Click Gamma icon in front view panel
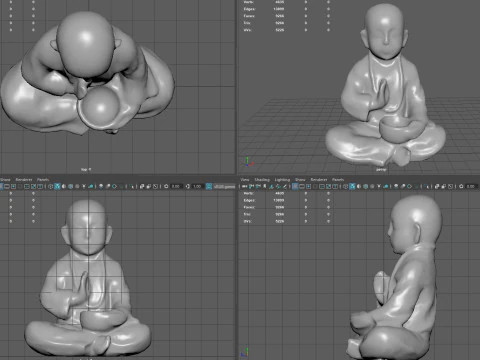The width and height of the screenshot is (480, 360). click(x=187, y=186)
